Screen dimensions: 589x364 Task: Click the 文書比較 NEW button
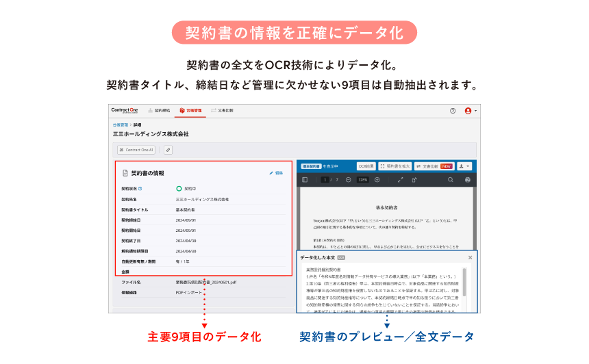pyautogui.click(x=434, y=166)
